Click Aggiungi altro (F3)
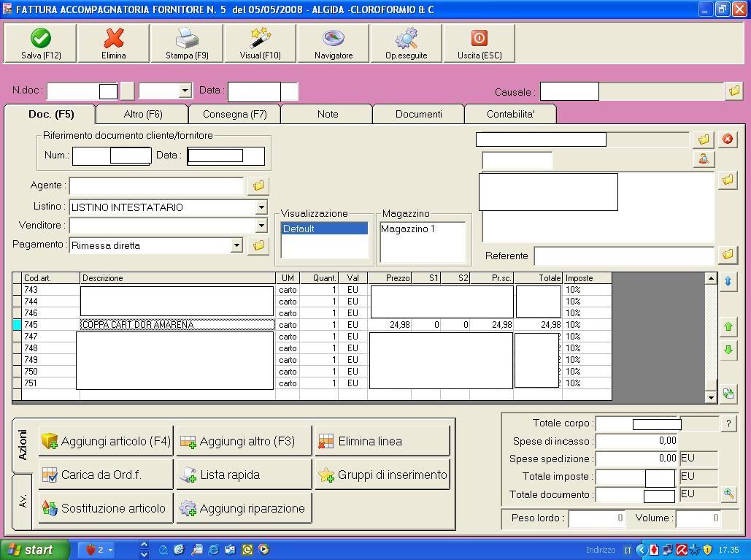Viewport: 751px width, 560px height. (x=244, y=441)
